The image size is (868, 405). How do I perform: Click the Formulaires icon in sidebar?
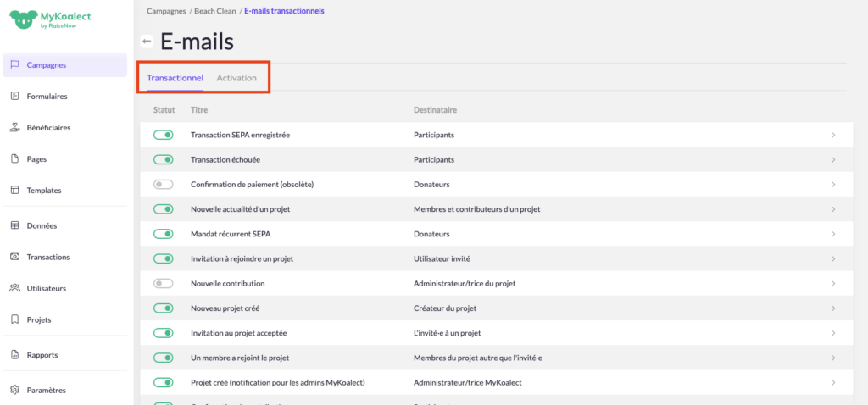point(14,97)
